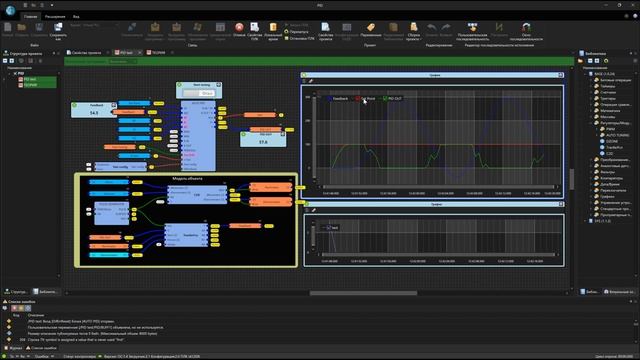Expand the Математика library folder arrow
The width and height of the screenshot is (640, 360).
pos(591,111)
